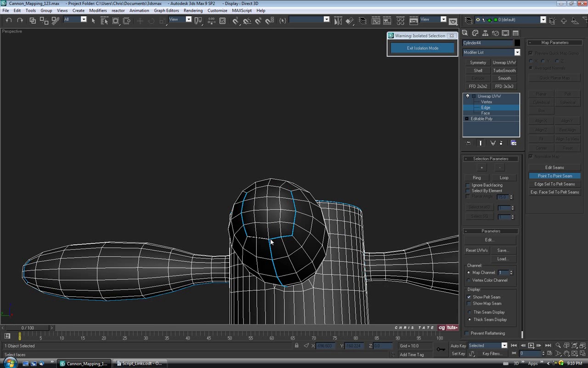588x368 pixels.
Task: Enable the 3D Snaps Toggle
Action: point(236,21)
